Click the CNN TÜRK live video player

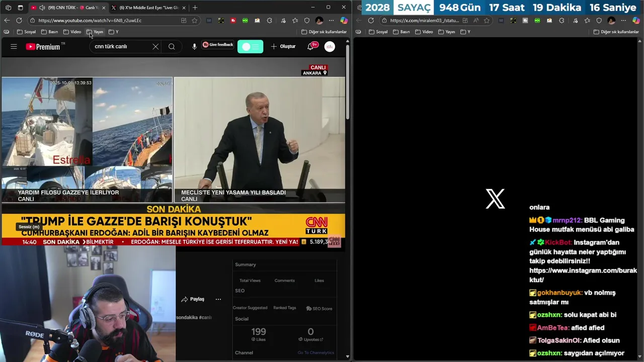tap(173, 151)
